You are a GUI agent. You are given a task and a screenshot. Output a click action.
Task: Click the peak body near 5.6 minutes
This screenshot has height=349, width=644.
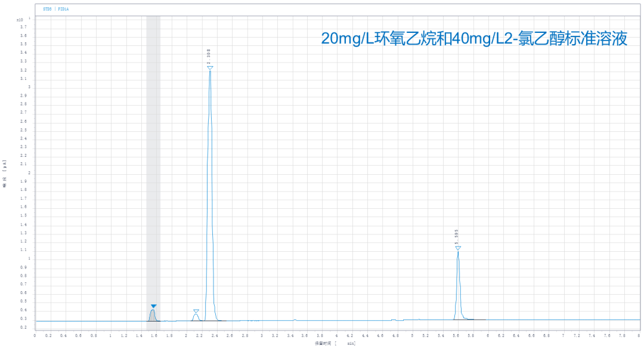pos(458,286)
